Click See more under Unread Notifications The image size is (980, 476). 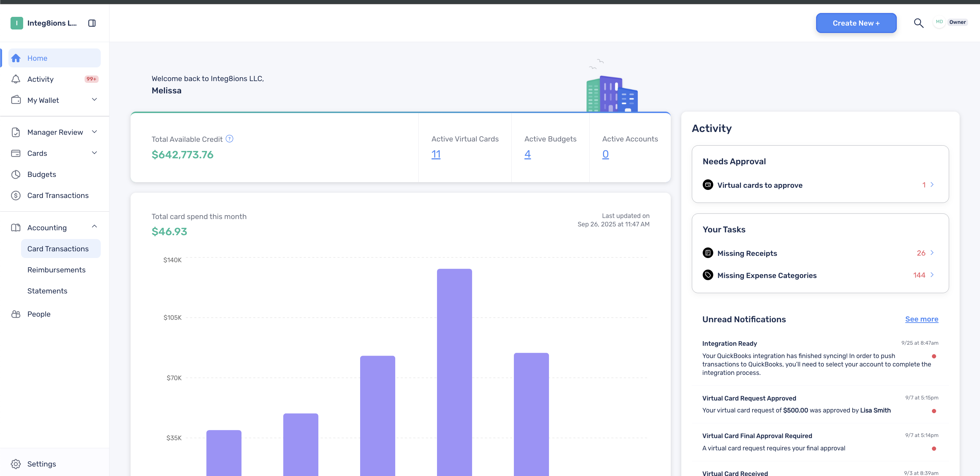click(x=922, y=319)
